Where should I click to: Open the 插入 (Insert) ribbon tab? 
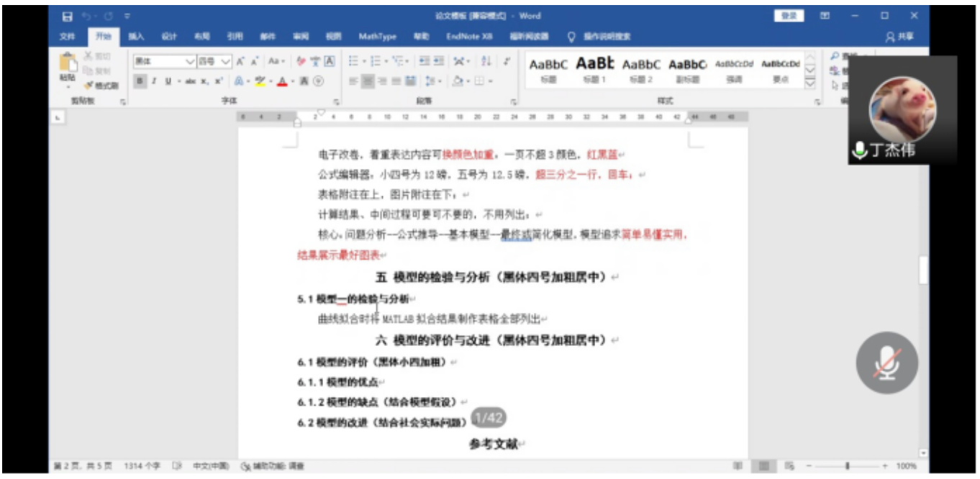click(x=136, y=37)
